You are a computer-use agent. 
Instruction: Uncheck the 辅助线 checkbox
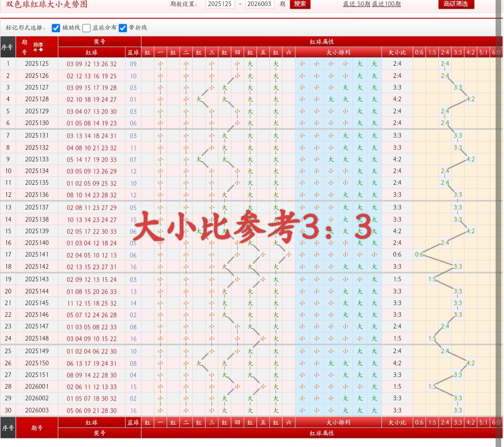tap(56, 28)
